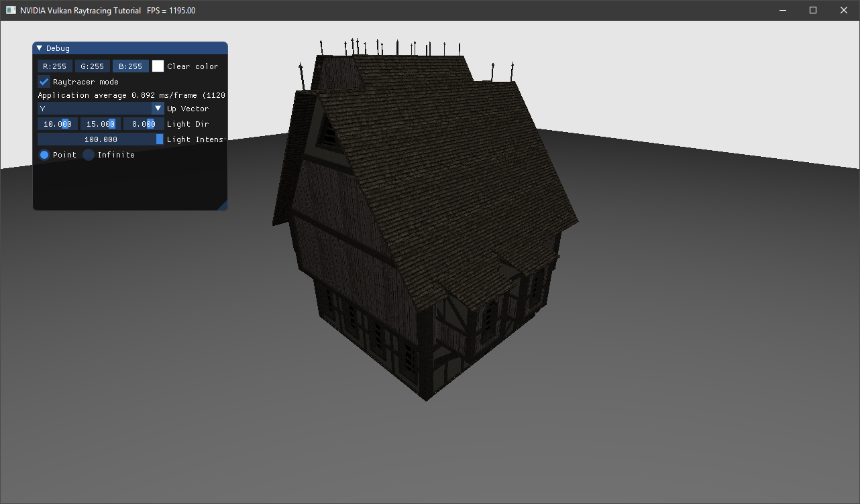Image resolution: width=860 pixels, height=504 pixels.
Task: Click the Up Vector combo box showing Y
Action: coord(94,109)
